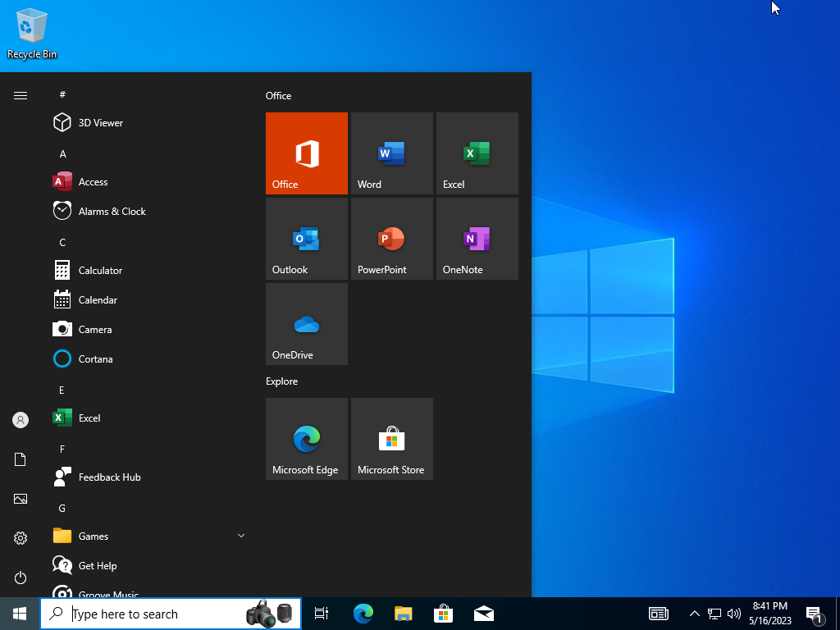The width and height of the screenshot is (840, 630).
Task: Select Alarms & Clock in app list
Action: tap(112, 211)
